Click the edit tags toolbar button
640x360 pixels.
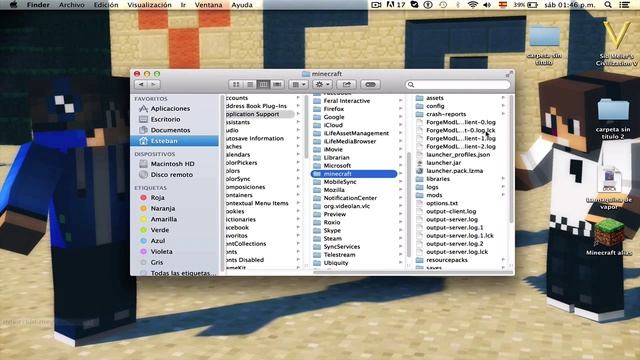(371, 84)
